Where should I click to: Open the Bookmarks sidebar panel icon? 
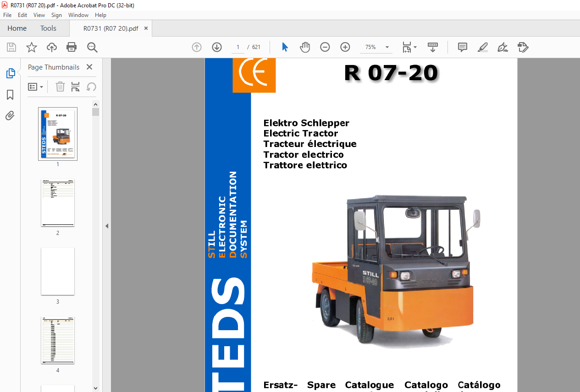pyautogui.click(x=10, y=95)
